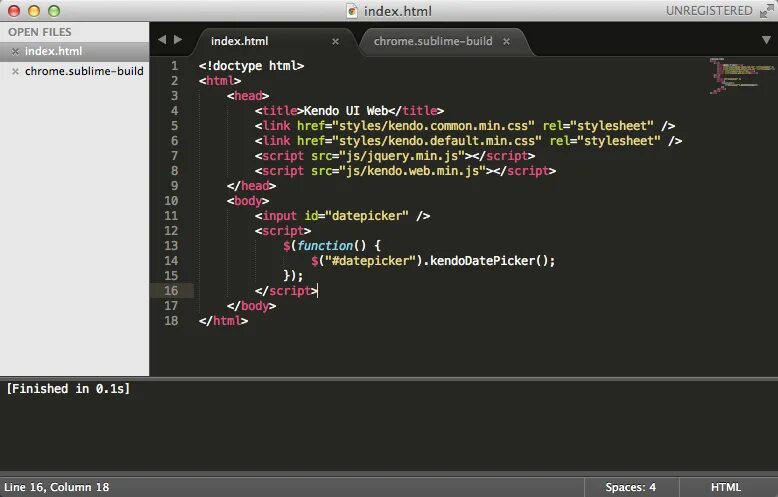Click line number 16 in the gutter
Screen dimensions: 778x497
(171, 291)
